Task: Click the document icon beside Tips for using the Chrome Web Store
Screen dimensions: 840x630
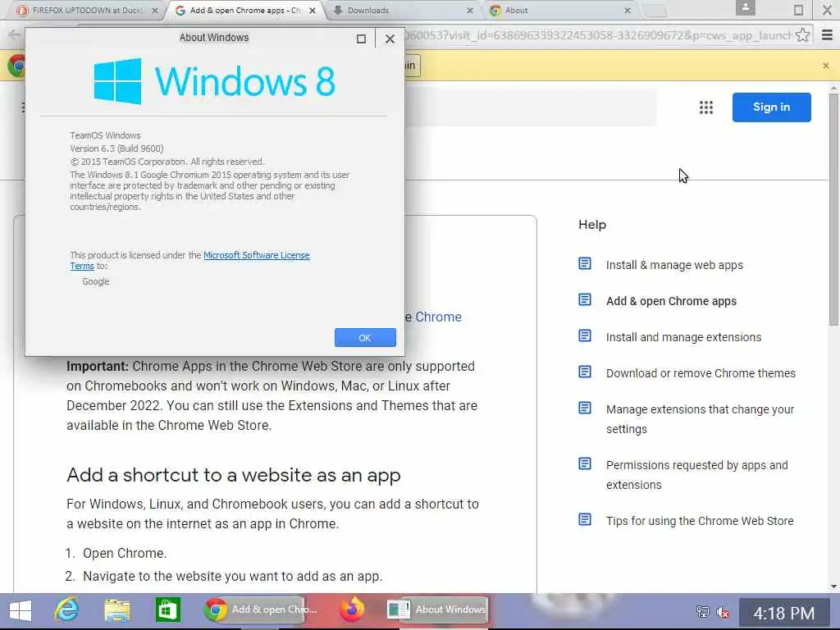Action: click(584, 519)
